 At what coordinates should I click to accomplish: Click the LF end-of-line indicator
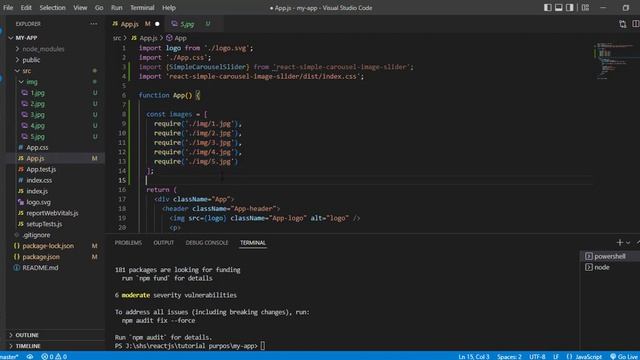pos(556,356)
